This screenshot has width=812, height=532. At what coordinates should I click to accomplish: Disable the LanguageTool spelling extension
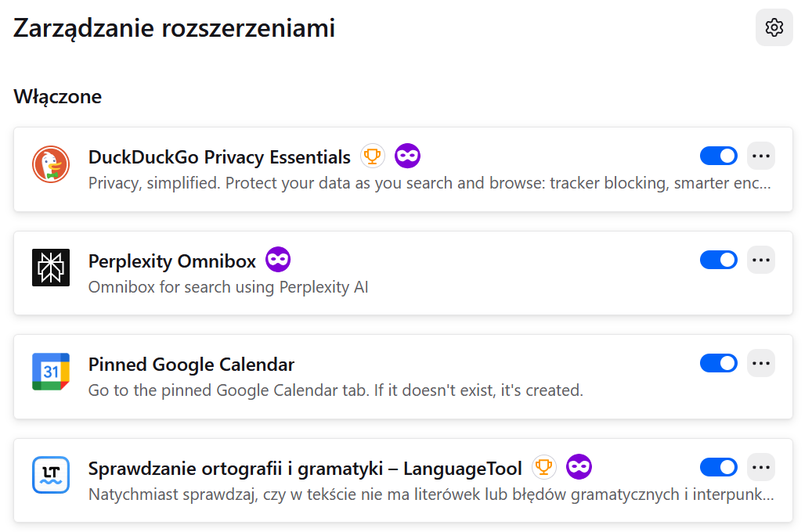tap(718, 467)
